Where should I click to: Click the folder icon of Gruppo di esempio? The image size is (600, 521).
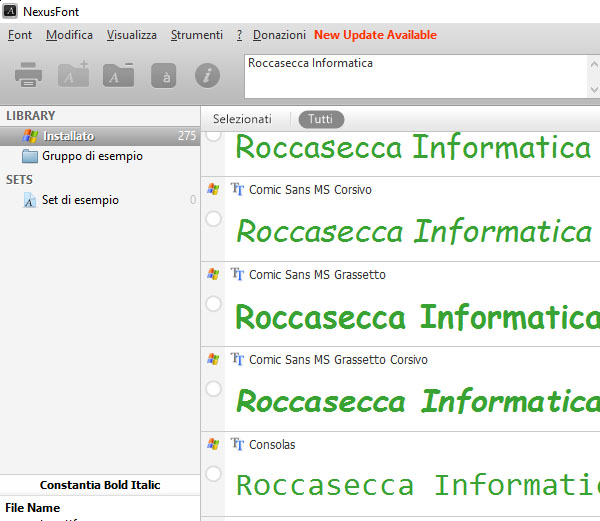pos(30,156)
